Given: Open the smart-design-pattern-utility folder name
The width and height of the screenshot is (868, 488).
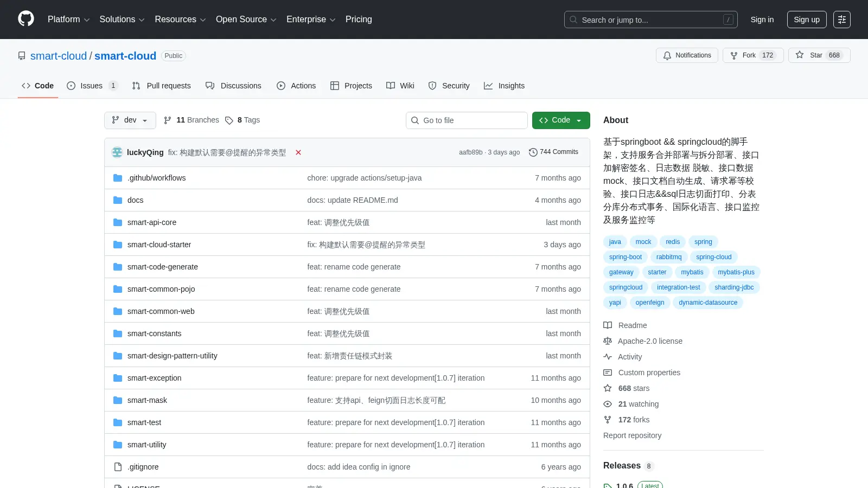Looking at the screenshot, I should tap(173, 356).
